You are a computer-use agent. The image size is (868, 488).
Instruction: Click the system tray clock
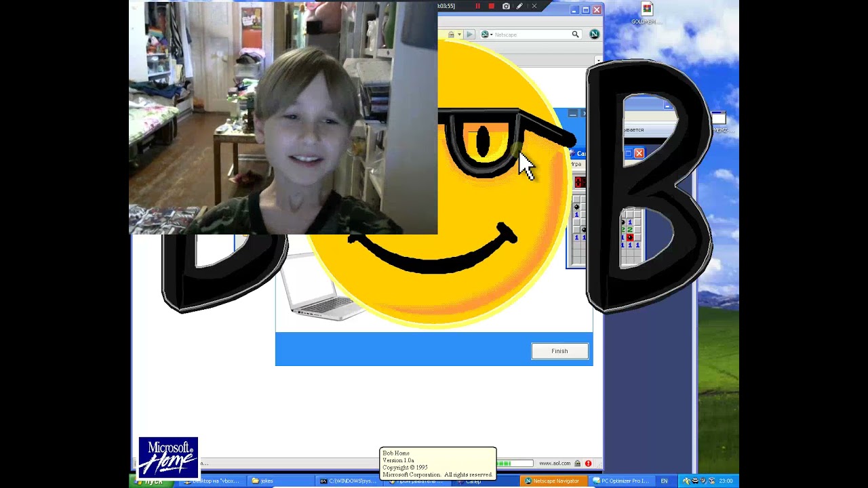click(726, 481)
